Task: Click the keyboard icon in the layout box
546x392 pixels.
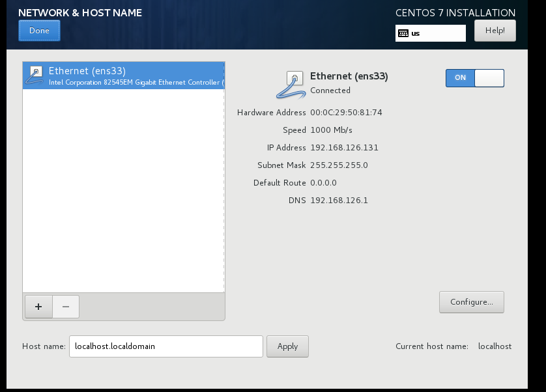Action: tap(403, 33)
